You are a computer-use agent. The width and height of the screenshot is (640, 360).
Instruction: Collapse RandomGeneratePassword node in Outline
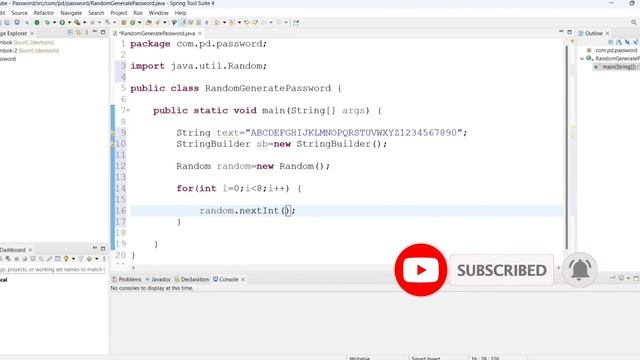pos(582,58)
